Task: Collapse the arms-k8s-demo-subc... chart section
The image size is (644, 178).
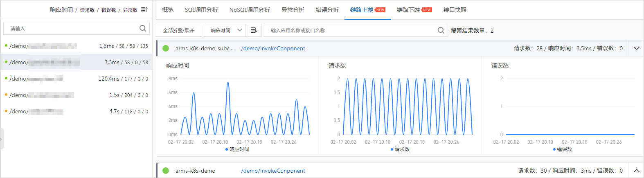Action: point(637,48)
